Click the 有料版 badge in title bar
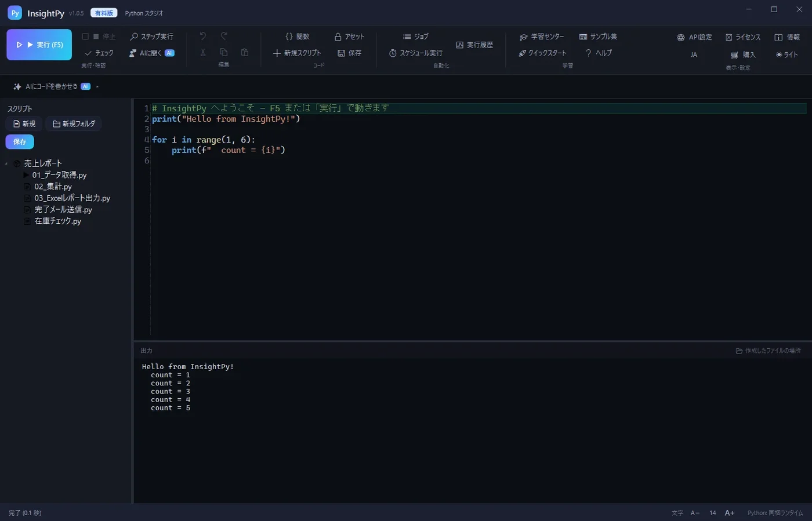The width and height of the screenshot is (812, 521). point(104,13)
